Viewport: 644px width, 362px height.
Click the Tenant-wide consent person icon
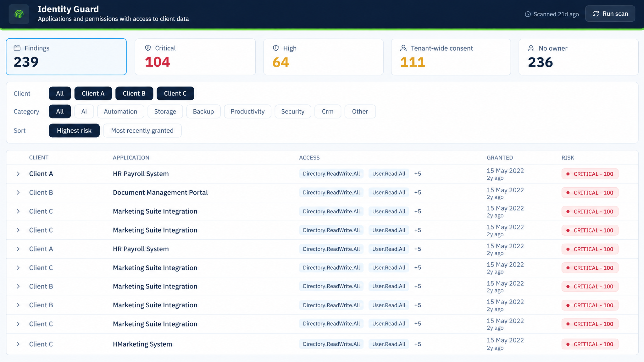[x=403, y=48]
